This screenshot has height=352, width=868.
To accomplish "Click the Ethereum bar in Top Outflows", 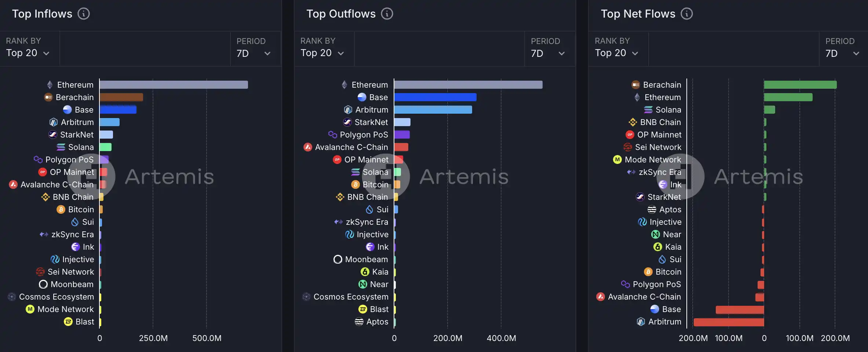I will click(468, 85).
